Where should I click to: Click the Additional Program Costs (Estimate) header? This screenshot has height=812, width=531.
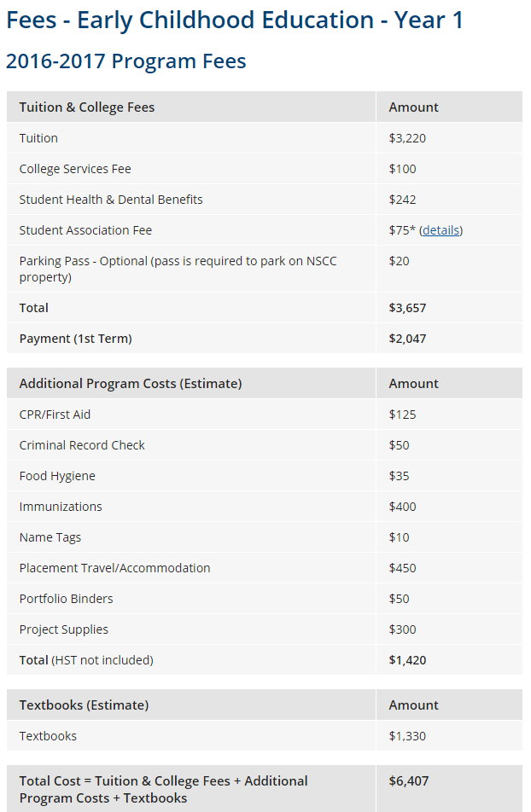pyautogui.click(x=131, y=384)
